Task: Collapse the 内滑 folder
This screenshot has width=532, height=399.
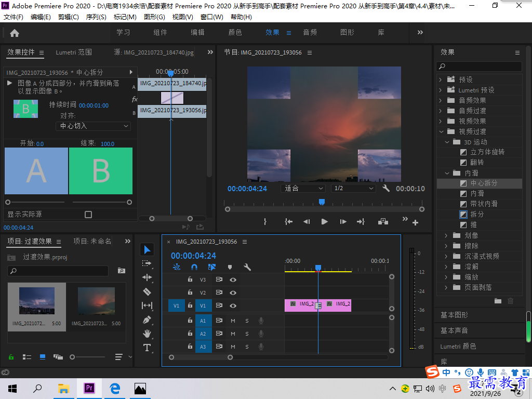Action: pyautogui.click(x=447, y=173)
